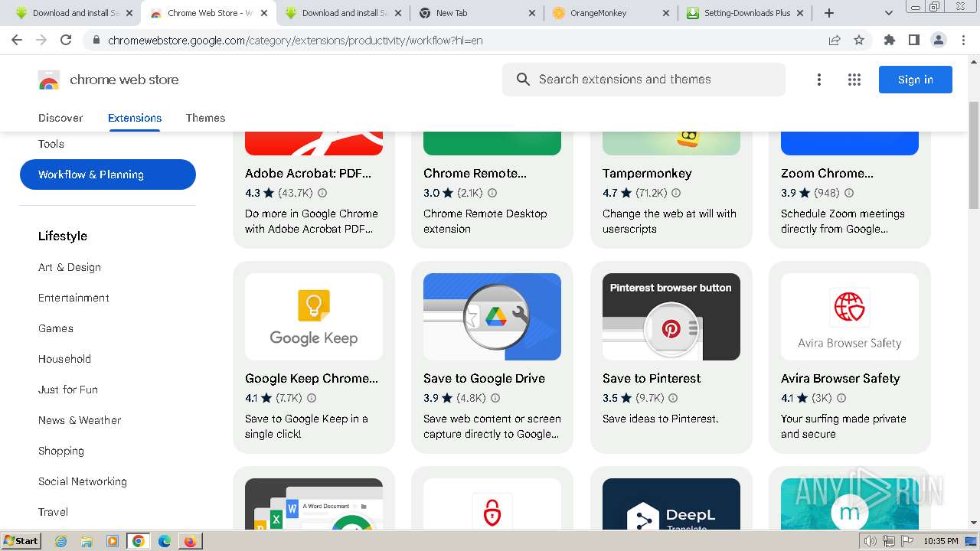
Task: Show rating info for Zoom Chrome extension
Action: (849, 193)
